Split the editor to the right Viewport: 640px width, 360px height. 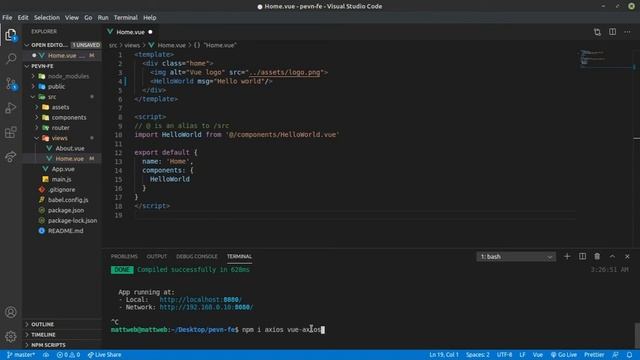(x=613, y=32)
